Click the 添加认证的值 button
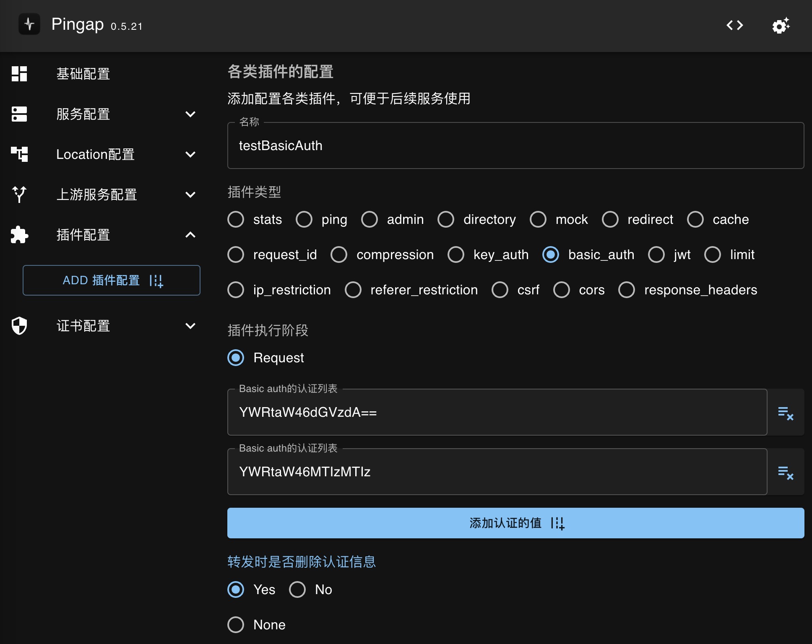Viewport: 812px width, 644px height. coord(515,523)
